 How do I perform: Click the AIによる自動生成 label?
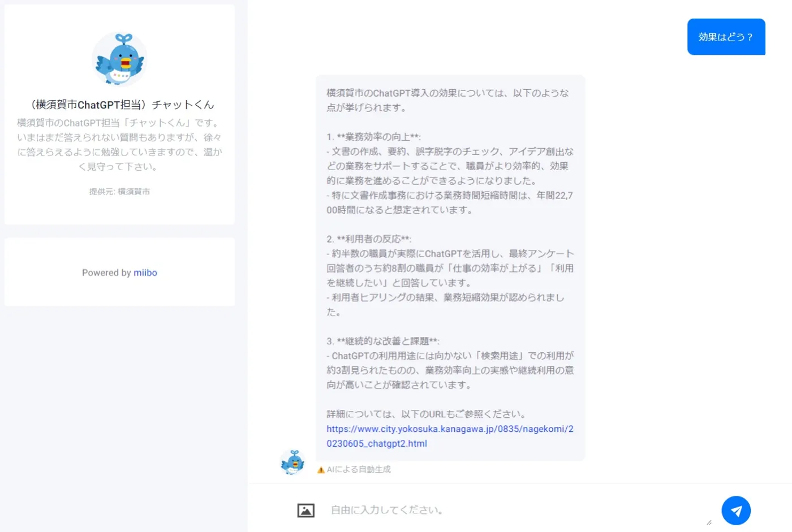359,469
